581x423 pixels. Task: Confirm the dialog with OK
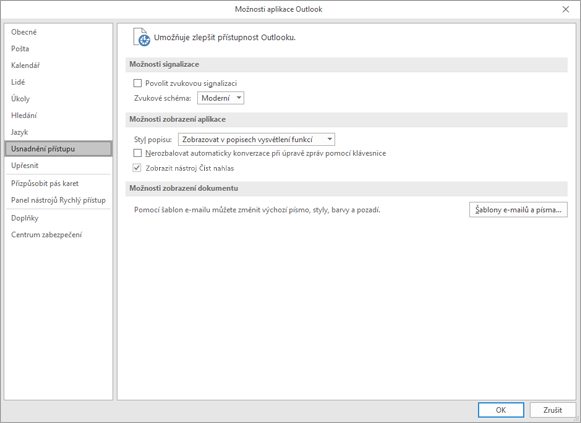(501, 410)
